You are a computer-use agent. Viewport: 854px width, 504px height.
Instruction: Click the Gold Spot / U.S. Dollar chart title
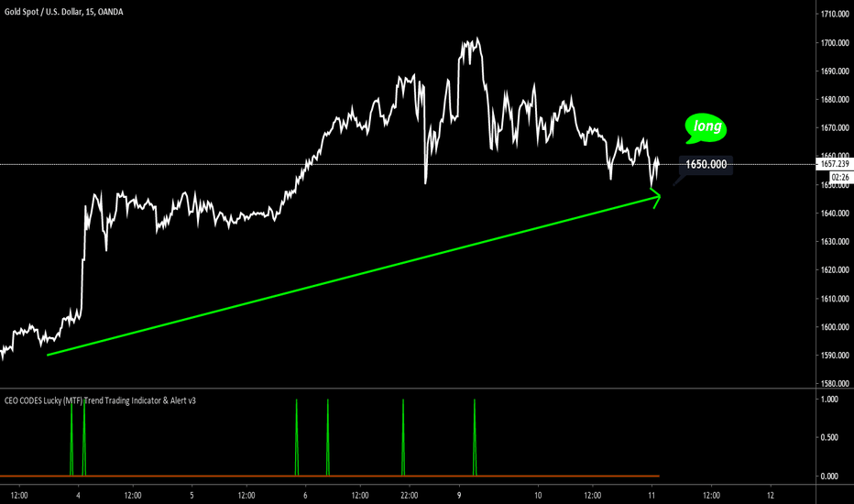coord(64,11)
